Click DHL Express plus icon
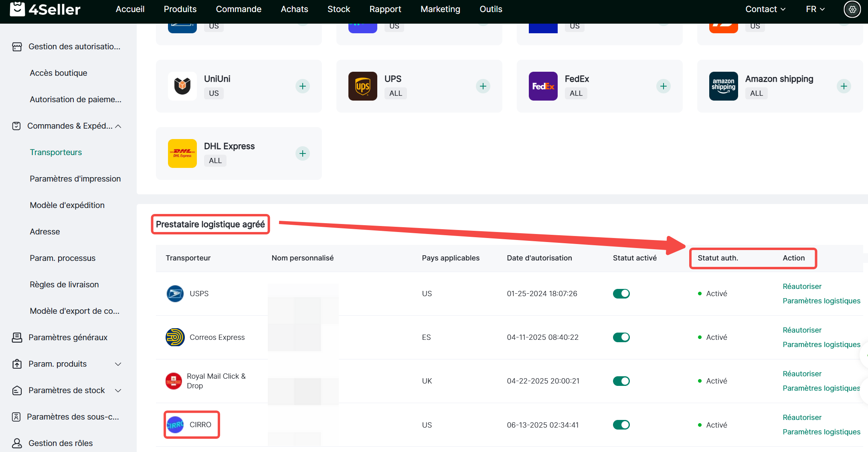 (x=303, y=153)
